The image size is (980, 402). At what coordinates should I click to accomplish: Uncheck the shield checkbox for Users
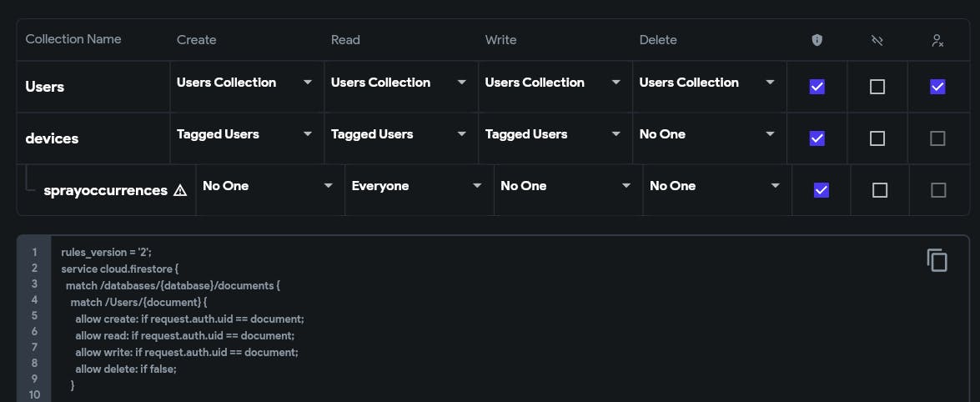[x=817, y=87]
